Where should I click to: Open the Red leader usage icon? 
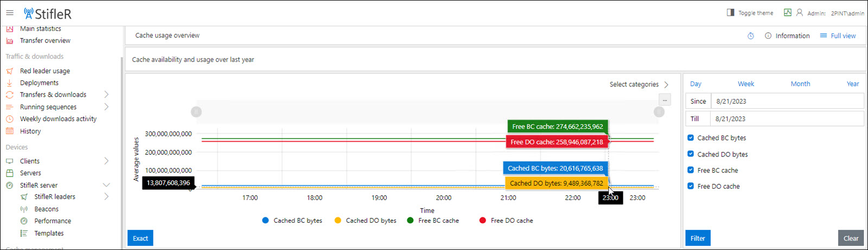pos(9,71)
